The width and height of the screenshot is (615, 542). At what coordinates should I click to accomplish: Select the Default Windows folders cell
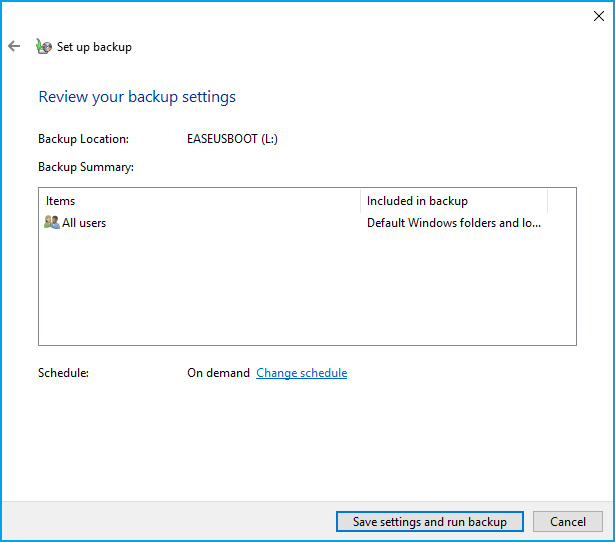coord(454,223)
